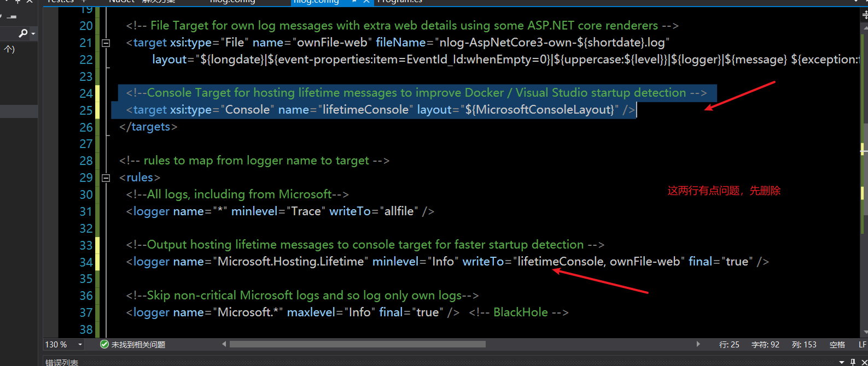
Task: Click the closing '</targets>' tag on line 26
Action: pyautogui.click(x=148, y=127)
